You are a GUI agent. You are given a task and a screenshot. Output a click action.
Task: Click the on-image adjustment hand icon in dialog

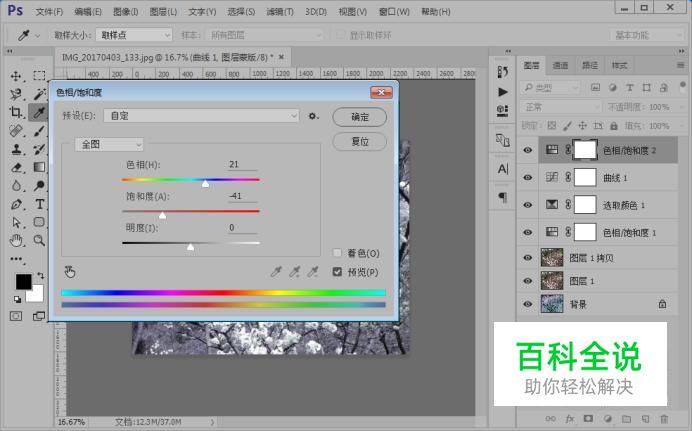(70, 272)
